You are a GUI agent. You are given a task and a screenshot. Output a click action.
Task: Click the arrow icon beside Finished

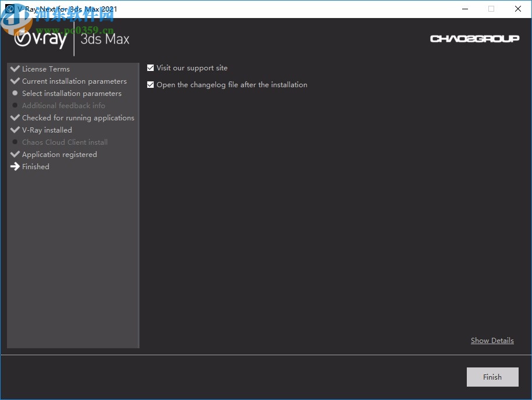tap(15, 166)
